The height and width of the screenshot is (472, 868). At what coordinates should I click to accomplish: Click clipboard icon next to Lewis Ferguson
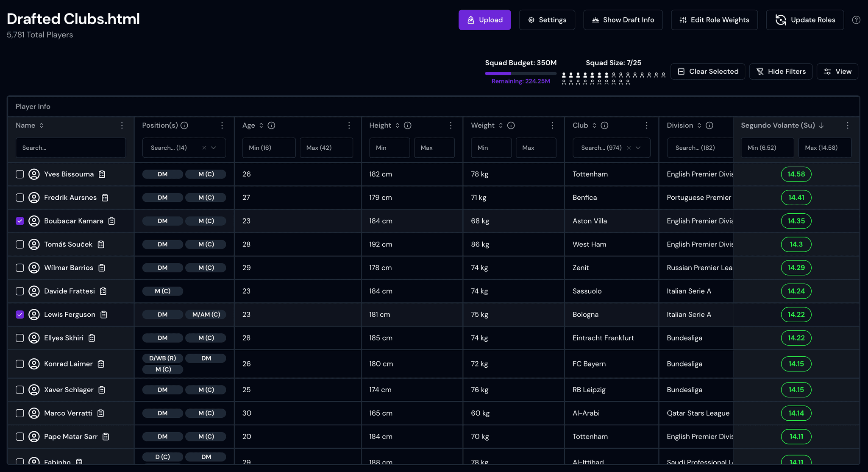click(104, 315)
